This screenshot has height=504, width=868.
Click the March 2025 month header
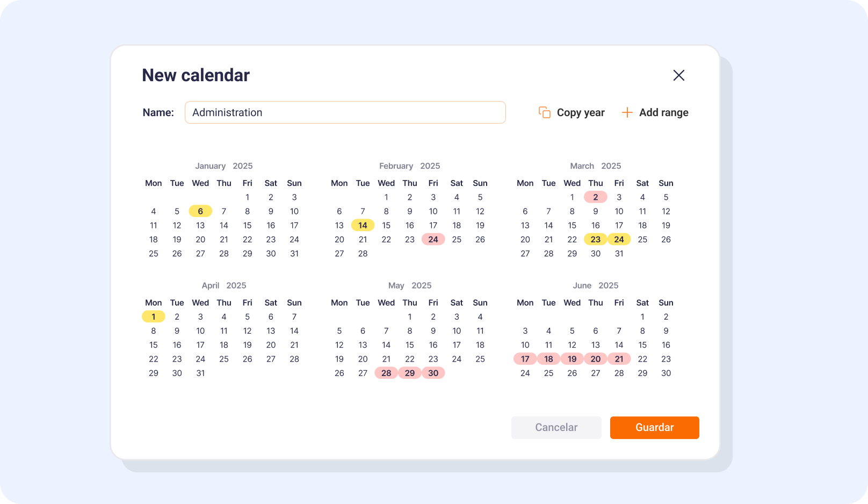pyautogui.click(x=595, y=166)
